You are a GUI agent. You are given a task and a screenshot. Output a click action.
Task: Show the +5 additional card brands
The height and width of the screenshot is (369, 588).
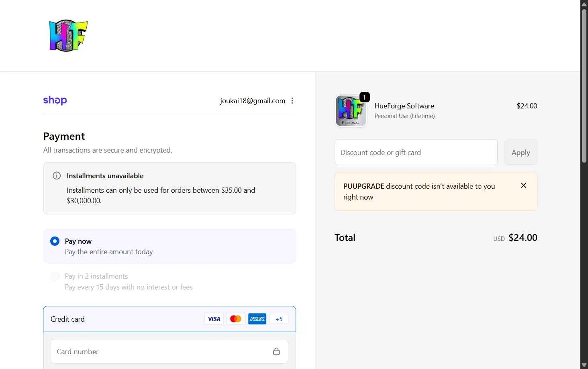tap(279, 319)
